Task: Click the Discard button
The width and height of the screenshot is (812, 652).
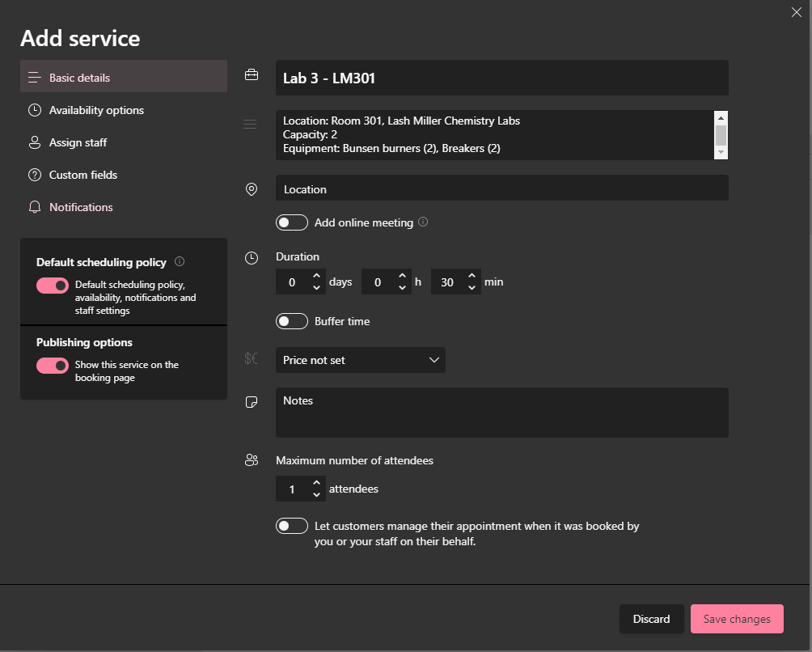Action: click(651, 619)
